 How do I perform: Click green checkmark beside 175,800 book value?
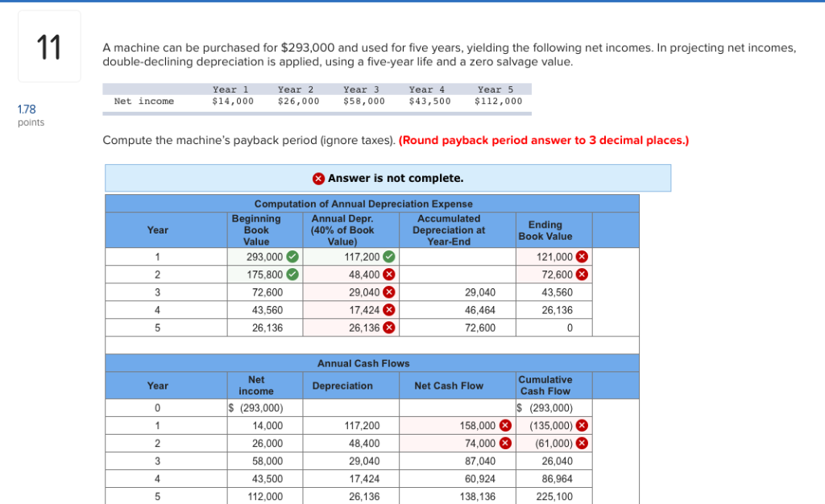coord(292,275)
